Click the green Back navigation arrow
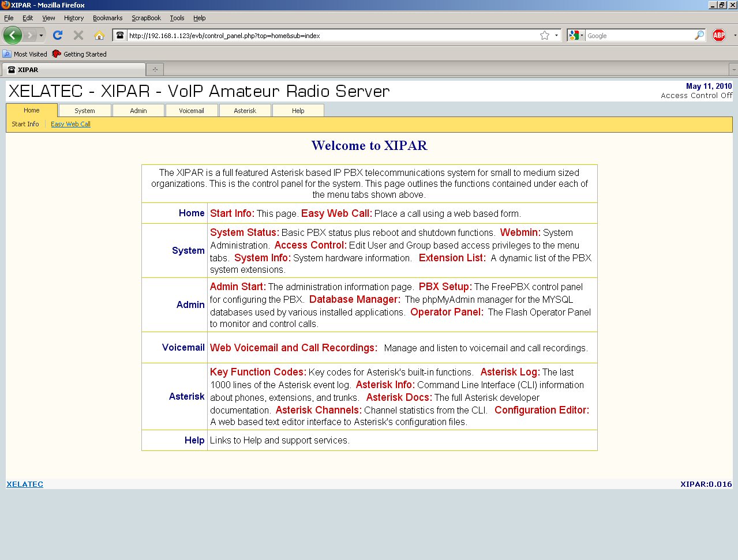Viewport: 738px width, 560px height. (x=12, y=35)
